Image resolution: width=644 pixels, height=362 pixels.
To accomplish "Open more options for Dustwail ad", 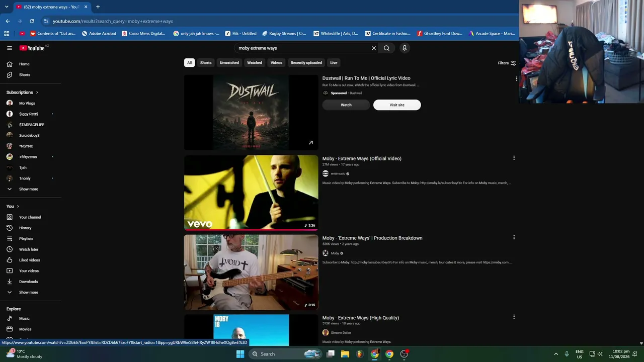I will point(516,79).
